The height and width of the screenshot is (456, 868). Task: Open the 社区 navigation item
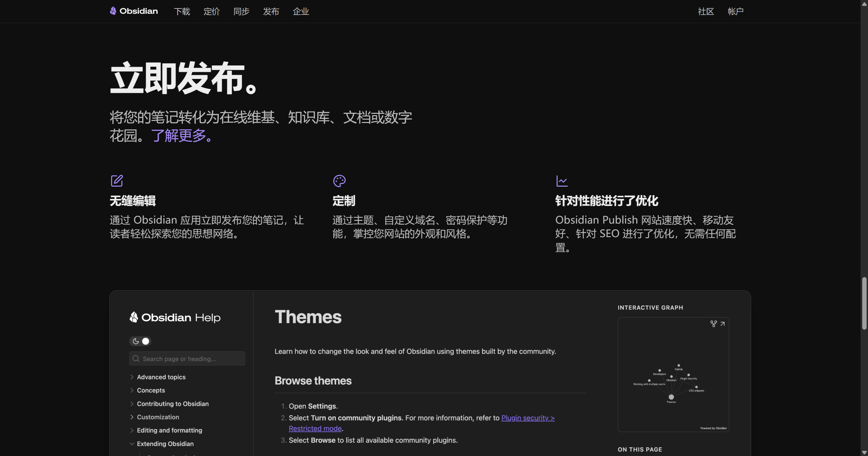coord(706,12)
